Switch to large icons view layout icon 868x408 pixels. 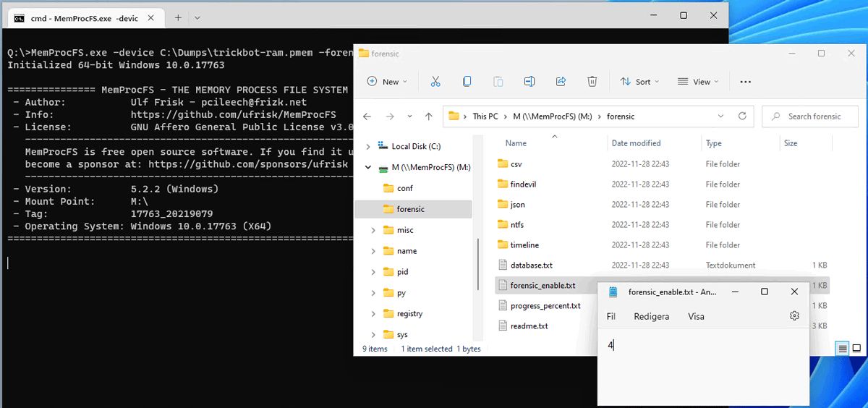click(x=856, y=349)
